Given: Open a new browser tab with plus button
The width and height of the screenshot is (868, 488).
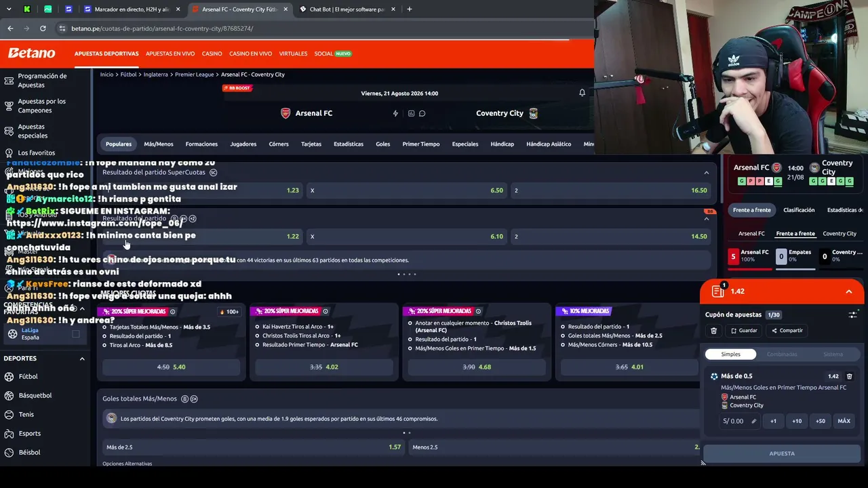Looking at the screenshot, I should coord(409,9).
